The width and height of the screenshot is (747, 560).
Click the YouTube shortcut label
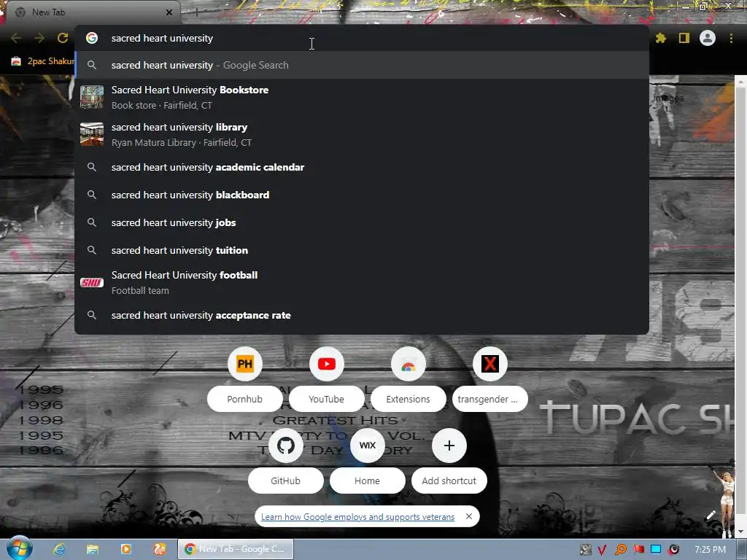pyautogui.click(x=326, y=399)
